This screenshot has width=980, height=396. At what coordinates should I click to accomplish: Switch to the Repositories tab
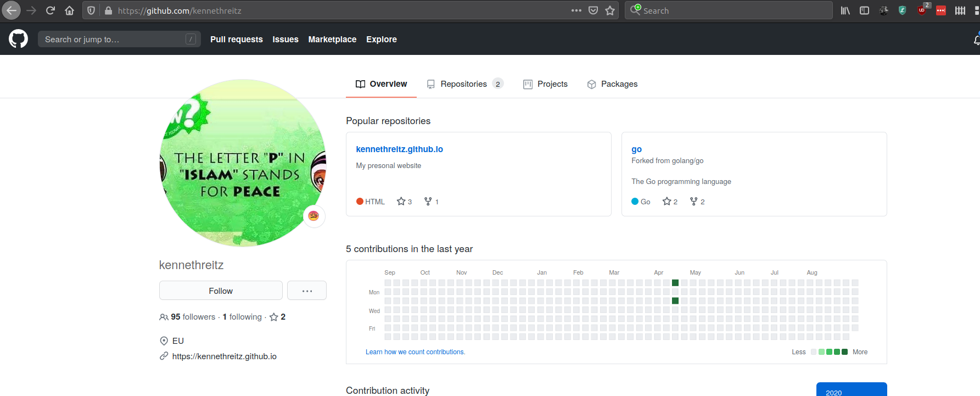tap(464, 84)
